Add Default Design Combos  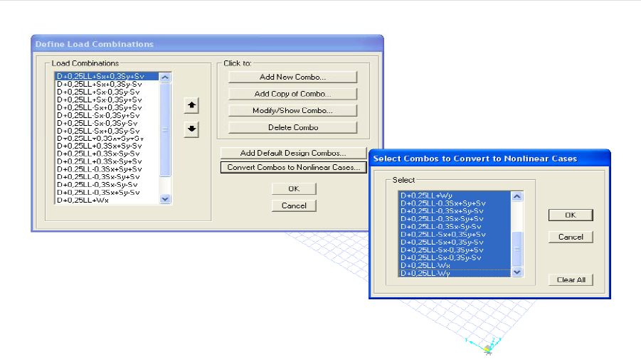tap(292, 153)
